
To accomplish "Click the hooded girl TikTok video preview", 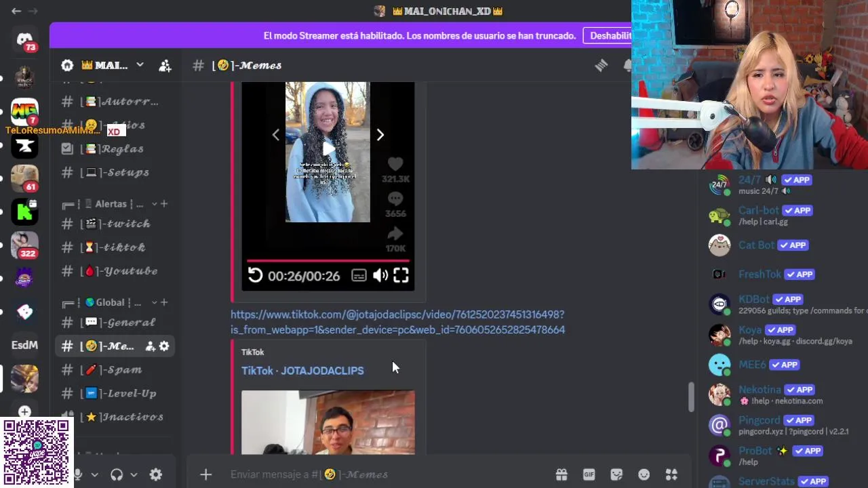I will (x=328, y=152).
